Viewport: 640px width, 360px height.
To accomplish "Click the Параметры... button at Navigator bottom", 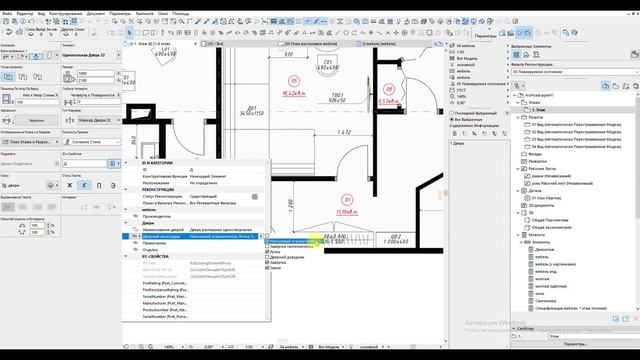I will [575, 344].
